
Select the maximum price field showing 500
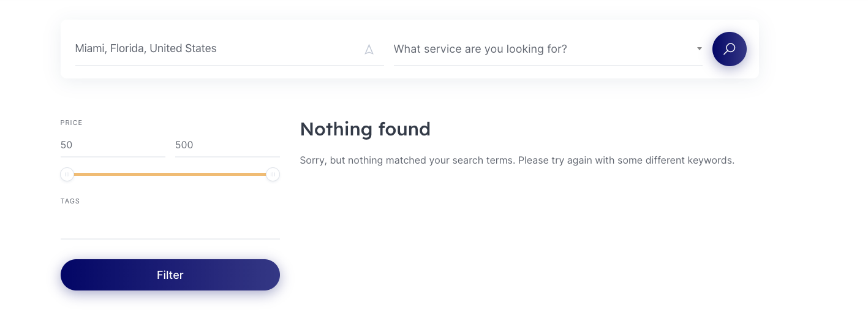pos(227,145)
